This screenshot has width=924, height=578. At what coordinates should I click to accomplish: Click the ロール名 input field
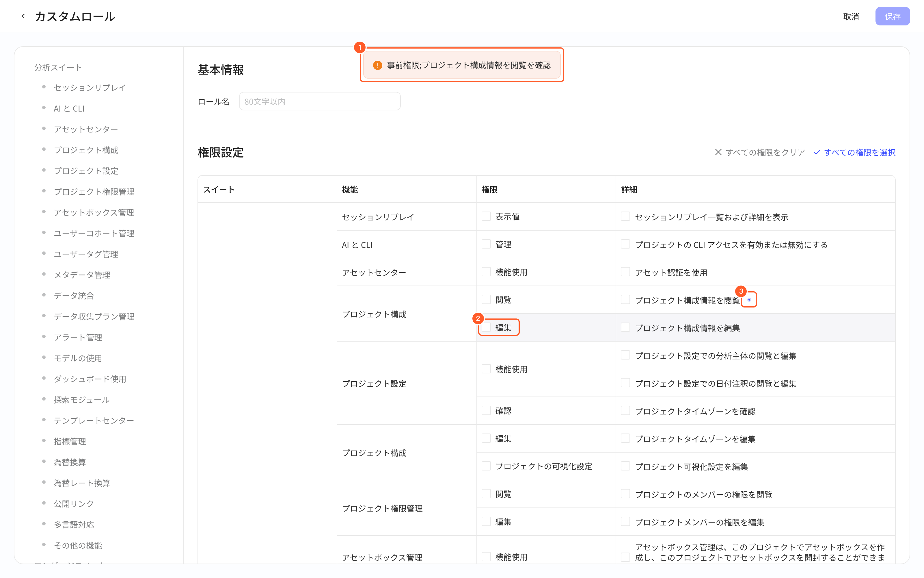point(320,101)
